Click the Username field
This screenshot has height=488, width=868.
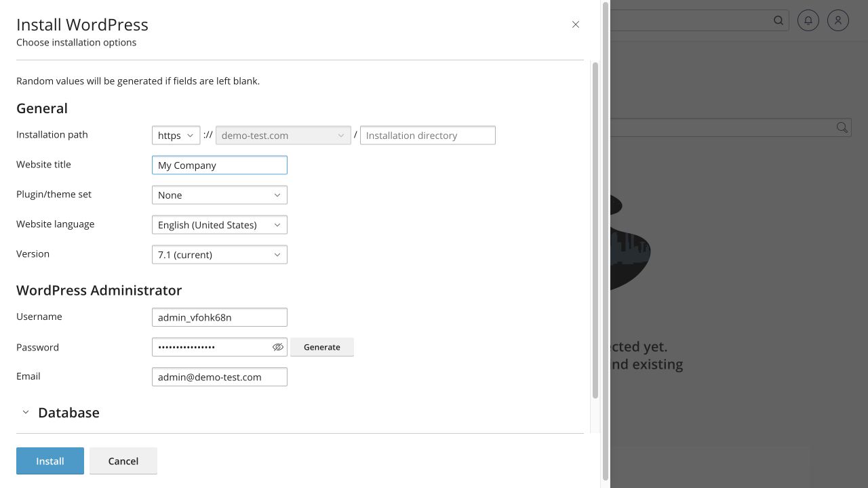(x=220, y=317)
